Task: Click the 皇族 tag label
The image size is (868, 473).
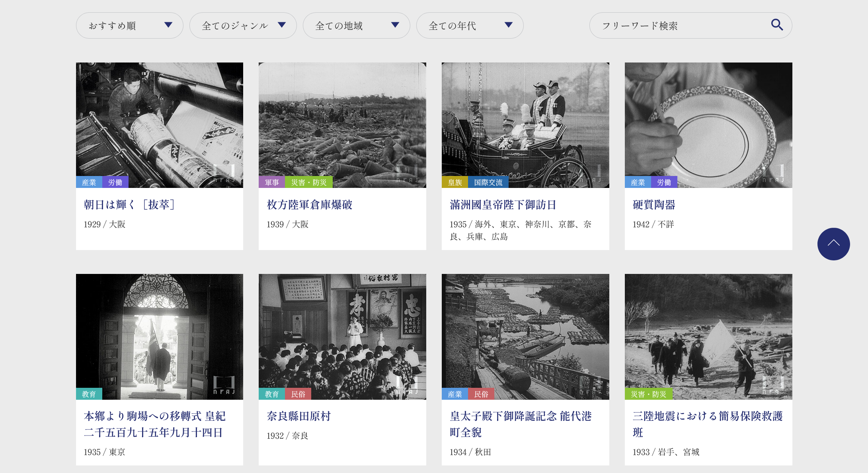Action: pos(455,182)
